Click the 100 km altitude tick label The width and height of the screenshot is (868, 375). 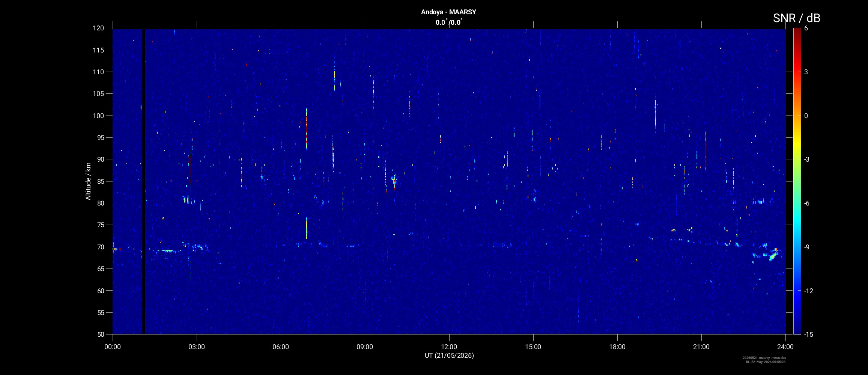point(98,115)
